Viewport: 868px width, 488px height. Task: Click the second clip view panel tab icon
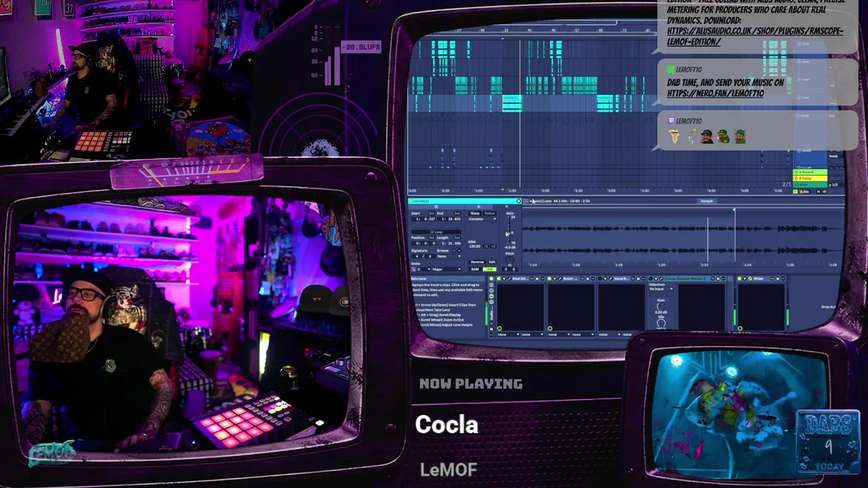[479, 207]
